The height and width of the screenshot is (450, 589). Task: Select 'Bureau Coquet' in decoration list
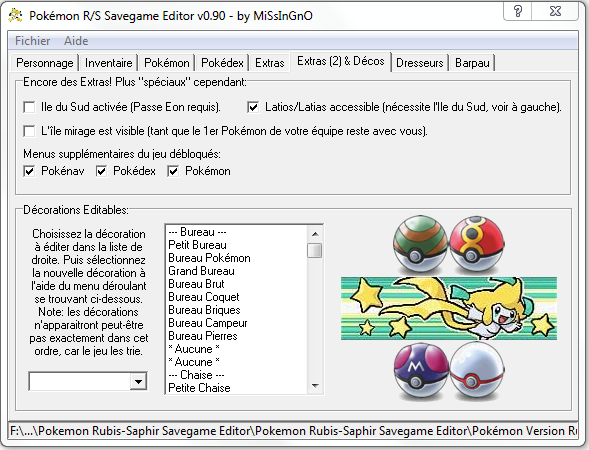236,297
